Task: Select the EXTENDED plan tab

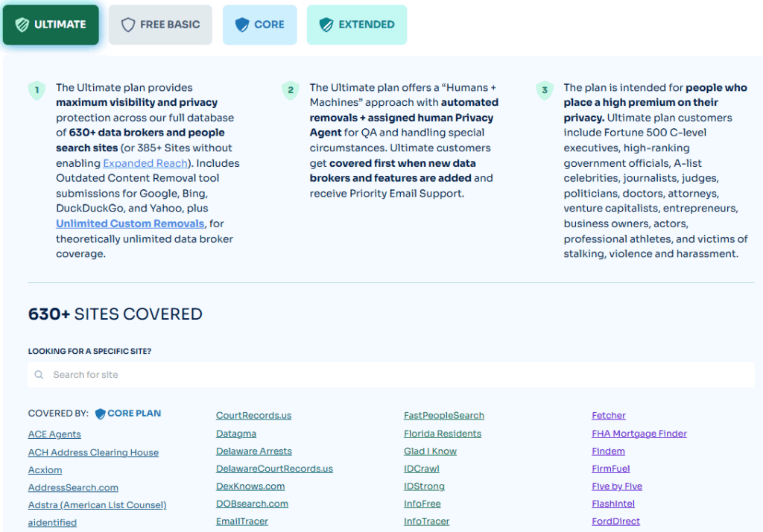Action: (356, 24)
